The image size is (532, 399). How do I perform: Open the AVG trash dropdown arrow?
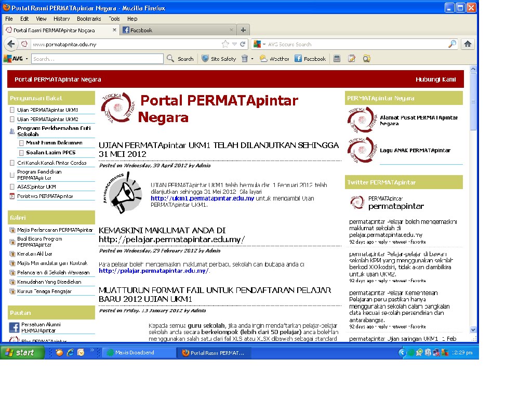tap(252, 59)
